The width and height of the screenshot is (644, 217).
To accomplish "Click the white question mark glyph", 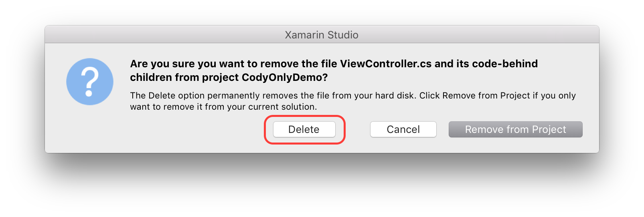I will coord(90,82).
